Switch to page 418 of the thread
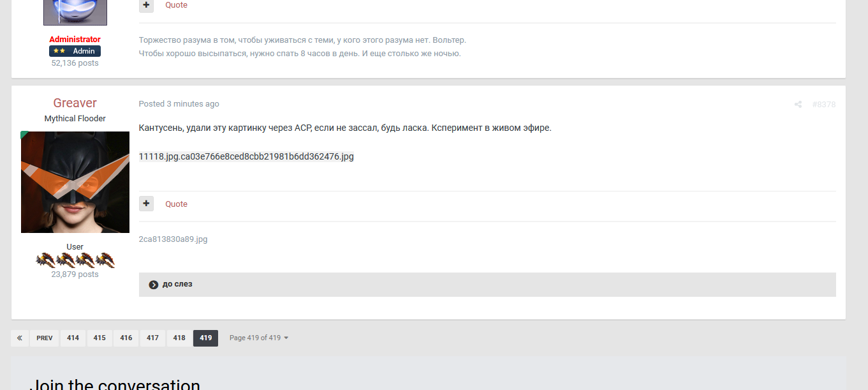This screenshot has width=868, height=390. click(179, 338)
